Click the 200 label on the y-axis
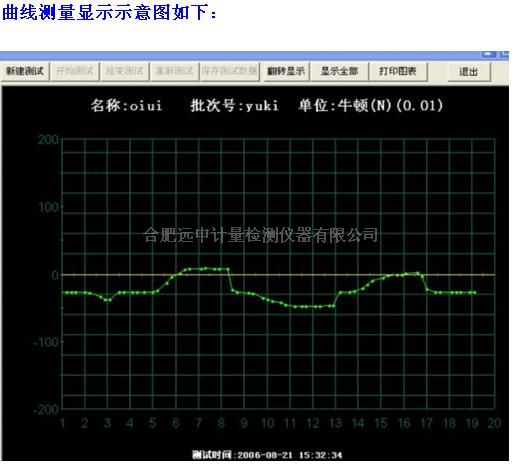This screenshot has height=476, width=518. pos(48,140)
